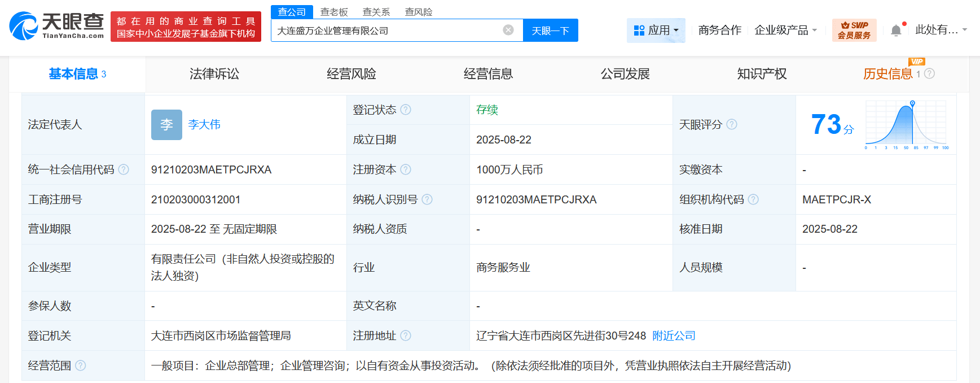The image size is (980, 383).
Task: Open the 基本信息 tab
Action: 77,74
